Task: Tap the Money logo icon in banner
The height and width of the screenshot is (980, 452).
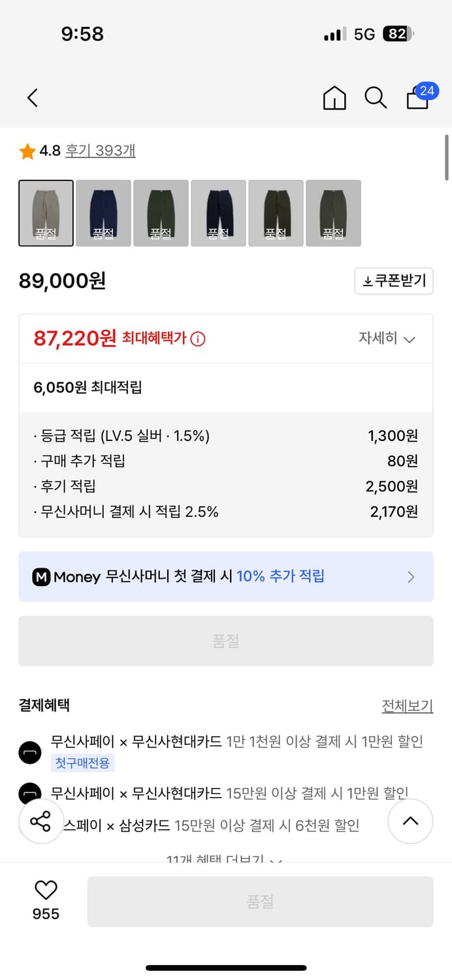Action: point(41,576)
